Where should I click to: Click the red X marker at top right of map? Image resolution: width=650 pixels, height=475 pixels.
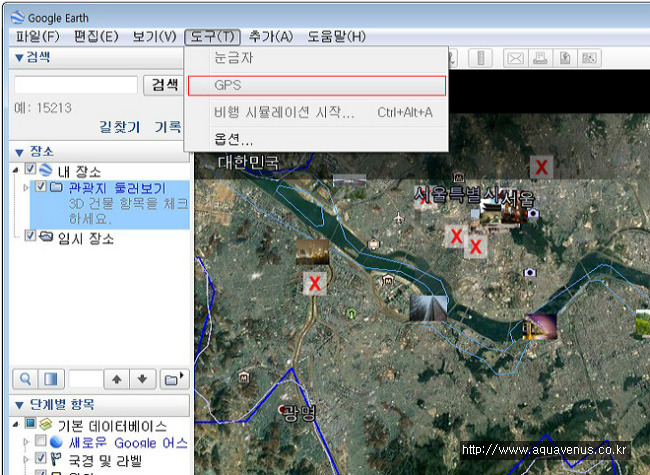click(x=541, y=167)
